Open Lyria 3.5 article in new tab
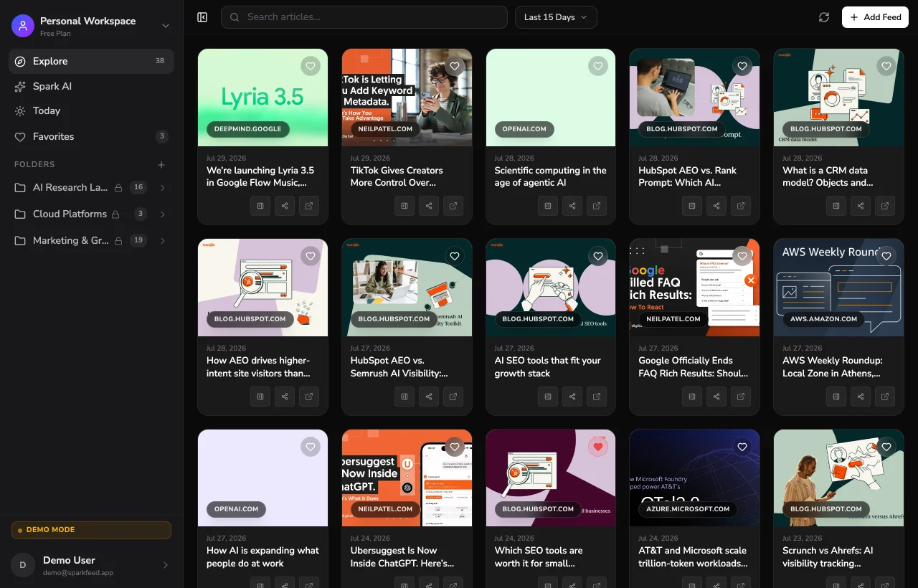The width and height of the screenshot is (918, 588). [x=309, y=206]
